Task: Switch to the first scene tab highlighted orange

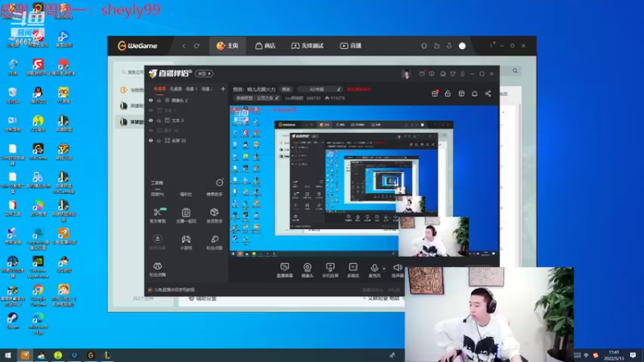Action: [x=159, y=88]
